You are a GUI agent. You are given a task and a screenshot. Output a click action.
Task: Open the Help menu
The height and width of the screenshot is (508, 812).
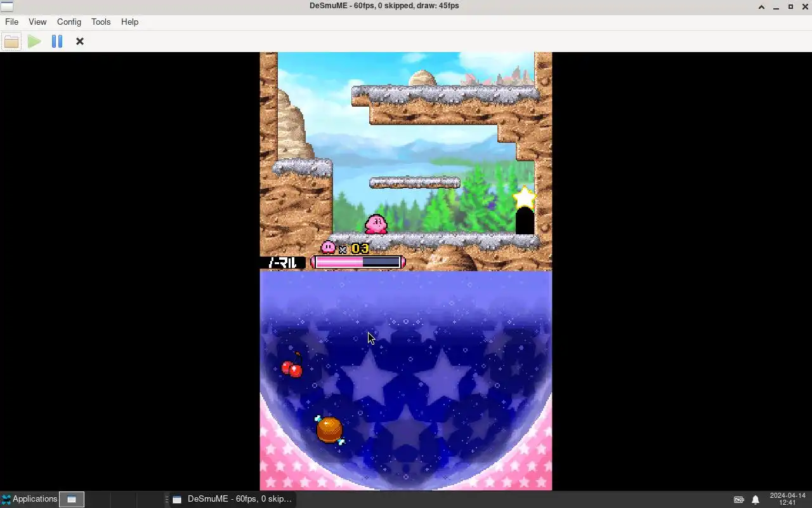[129, 22]
